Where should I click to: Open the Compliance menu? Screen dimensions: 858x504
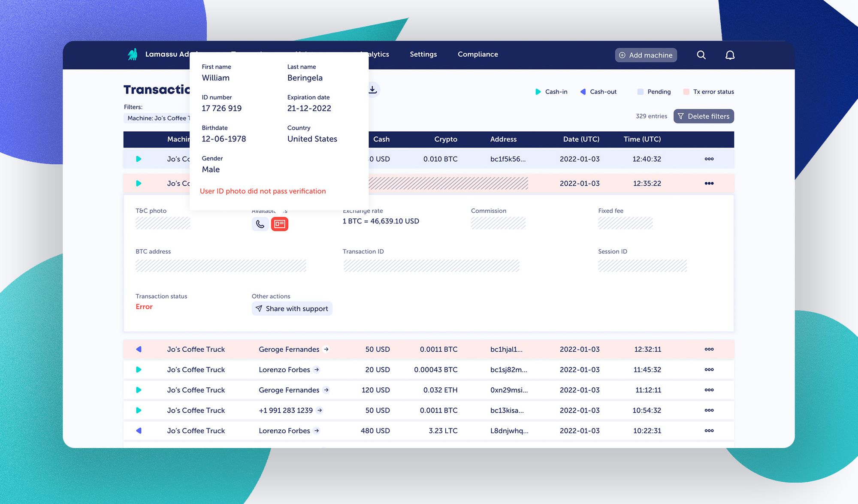point(477,54)
